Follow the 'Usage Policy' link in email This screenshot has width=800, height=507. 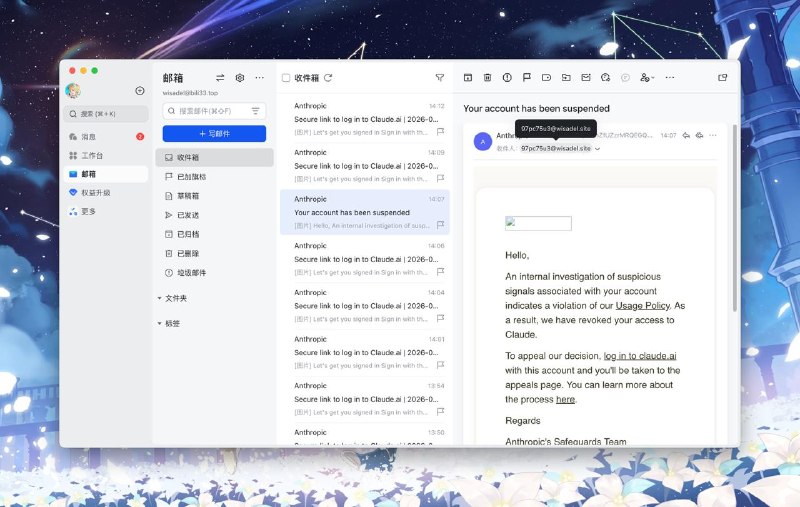642,306
